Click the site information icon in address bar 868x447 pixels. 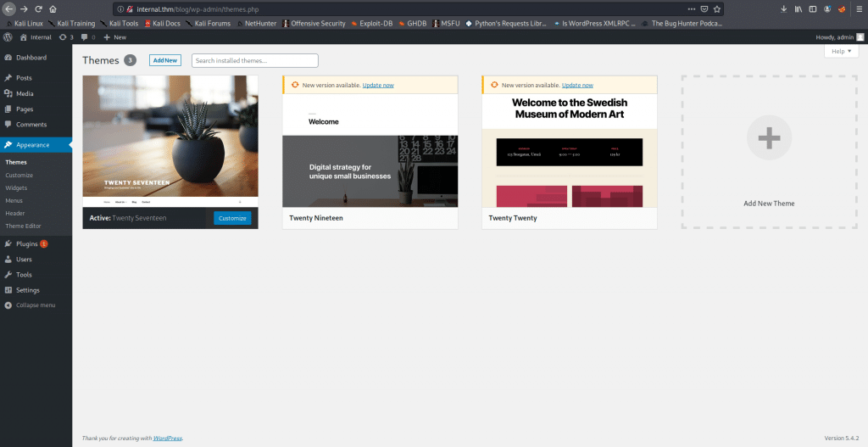point(120,8)
